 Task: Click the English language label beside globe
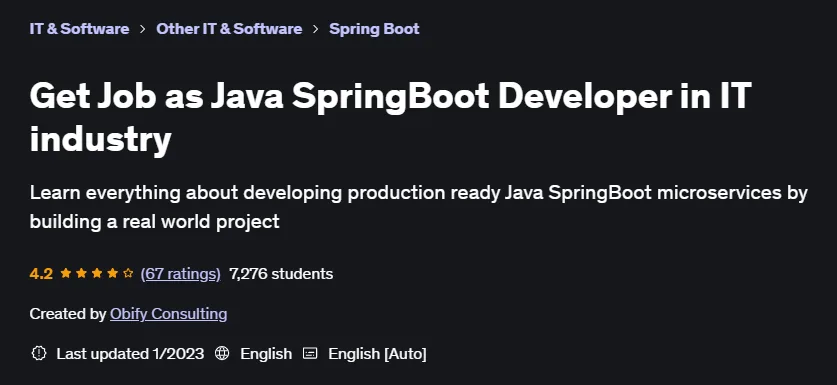click(x=266, y=353)
